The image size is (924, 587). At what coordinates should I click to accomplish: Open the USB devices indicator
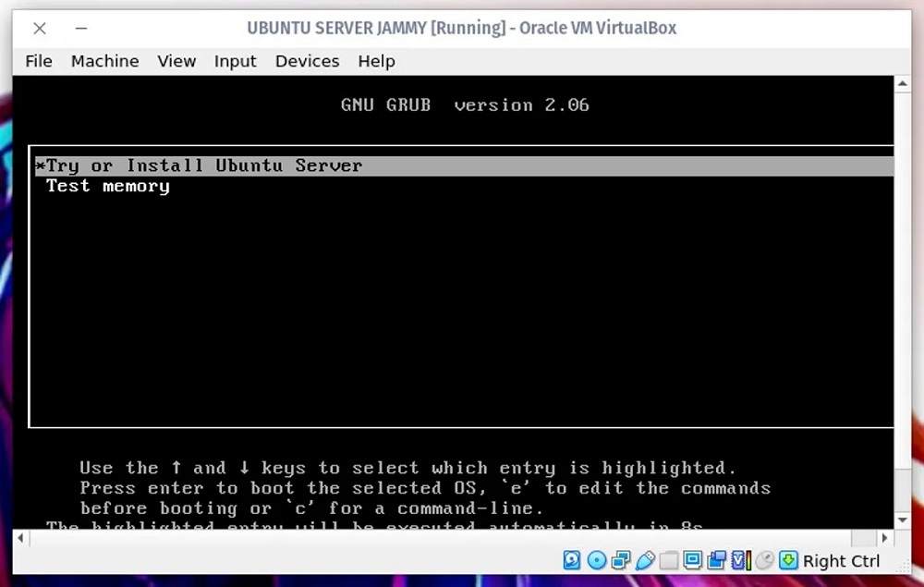click(645, 560)
